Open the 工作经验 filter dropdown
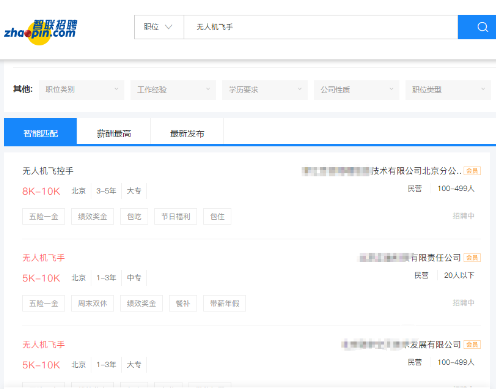This screenshot has width=497, height=389. point(173,90)
